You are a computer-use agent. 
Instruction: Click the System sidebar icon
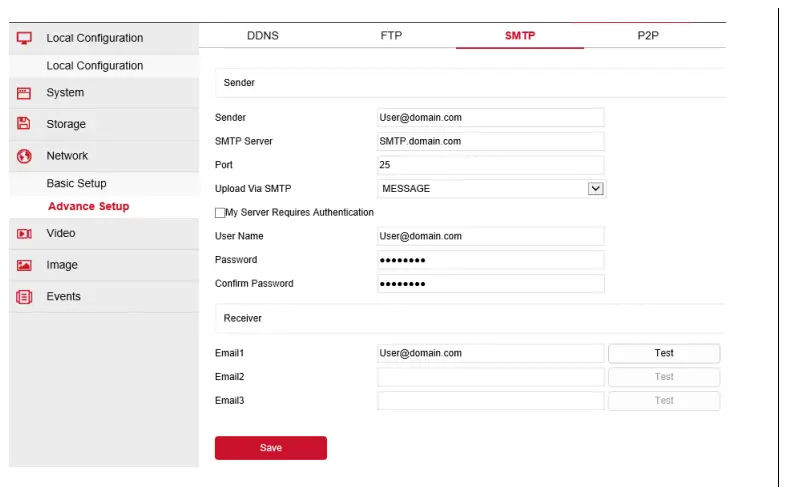(25, 93)
